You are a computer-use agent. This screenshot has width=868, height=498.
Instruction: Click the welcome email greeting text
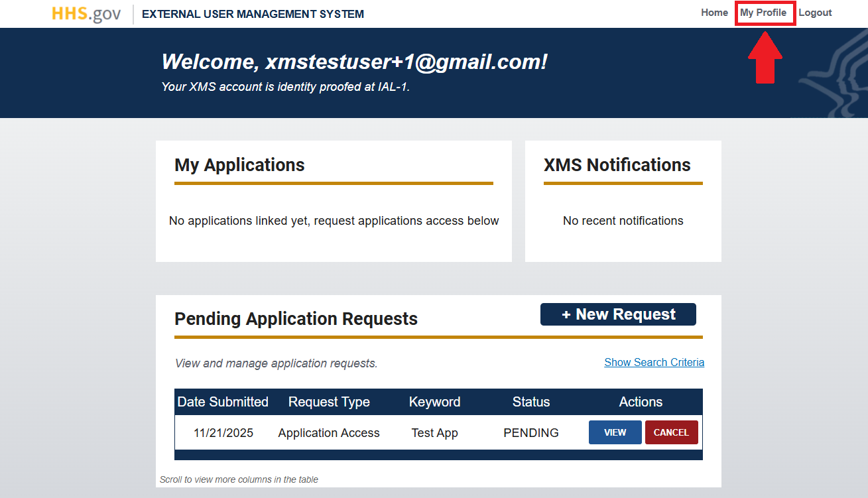click(354, 62)
